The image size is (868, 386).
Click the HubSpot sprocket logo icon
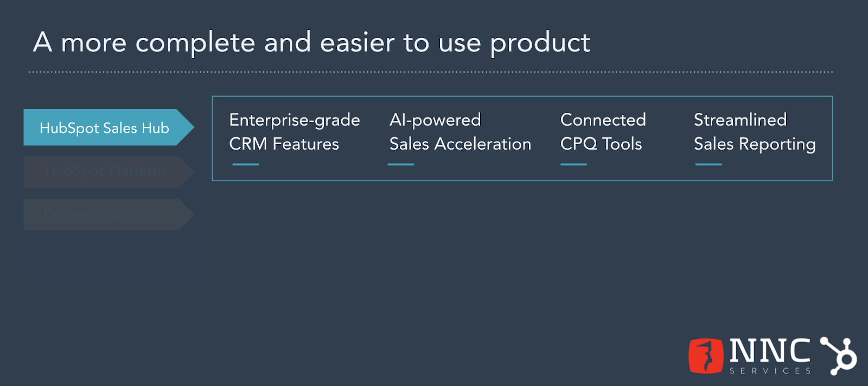(x=838, y=356)
